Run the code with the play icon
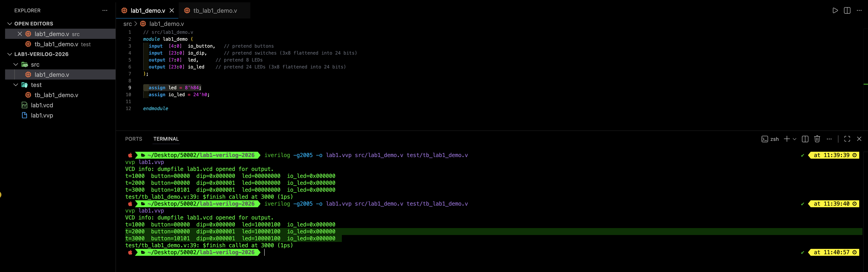Screen dimensions: 868x272 835,10
